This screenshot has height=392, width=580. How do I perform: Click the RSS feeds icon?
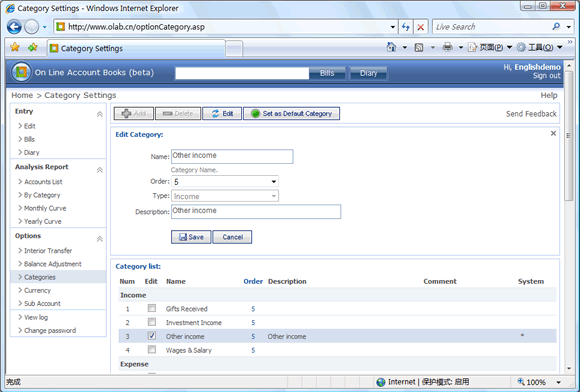click(419, 47)
